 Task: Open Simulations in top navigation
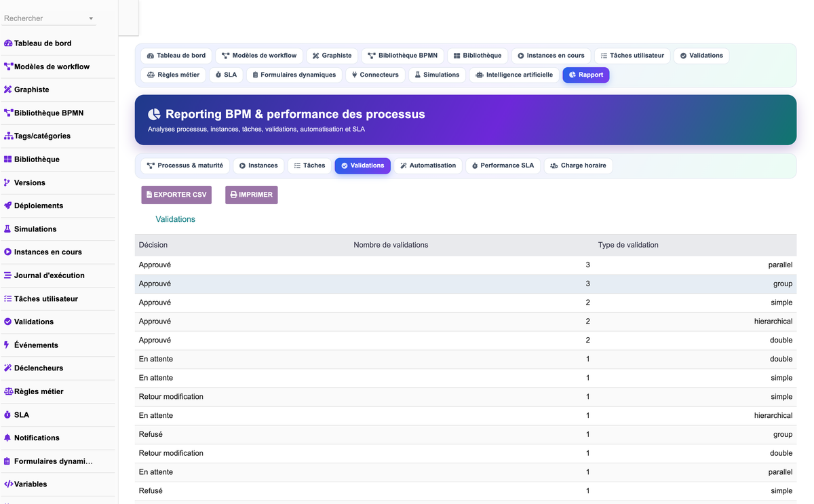coord(438,75)
